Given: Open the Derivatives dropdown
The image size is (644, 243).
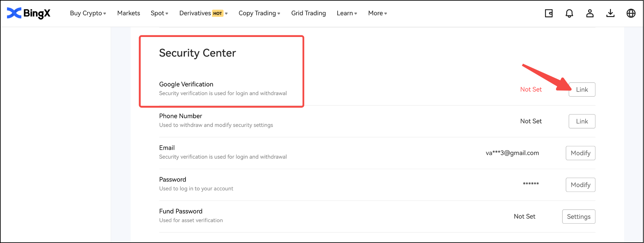Looking at the screenshot, I should 203,13.
